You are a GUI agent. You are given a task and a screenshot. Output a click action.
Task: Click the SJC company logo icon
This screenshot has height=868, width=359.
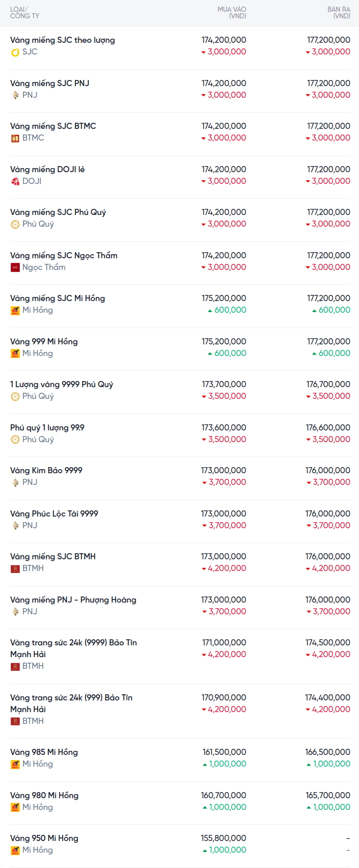15,52
